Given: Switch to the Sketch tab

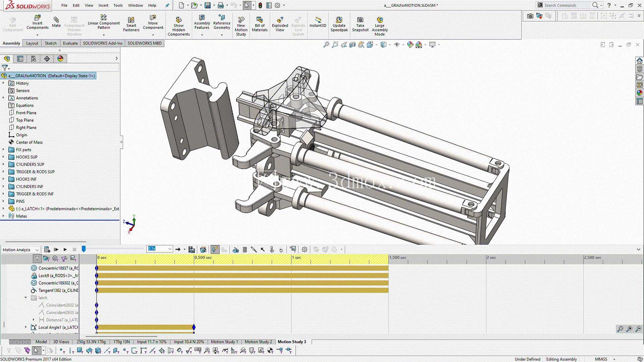Looking at the screenshot, I should pyautogui.click(x=51, y=43).
